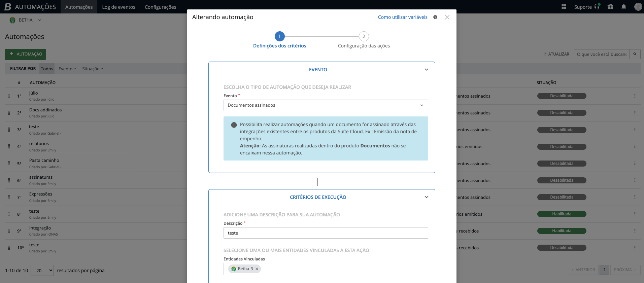
Task: Expand the Situação filter
Action: (x=93, y=69)
